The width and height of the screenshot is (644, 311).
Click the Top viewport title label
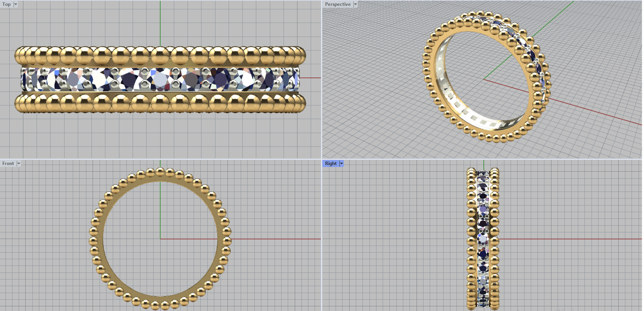pyautogui.click(x=6, y=4)
